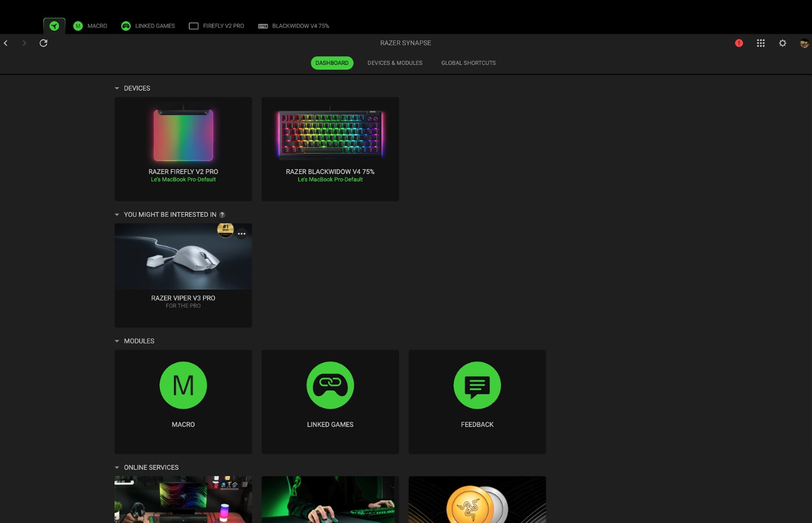Click the FOR THE PRO tagline

point(183,306)
